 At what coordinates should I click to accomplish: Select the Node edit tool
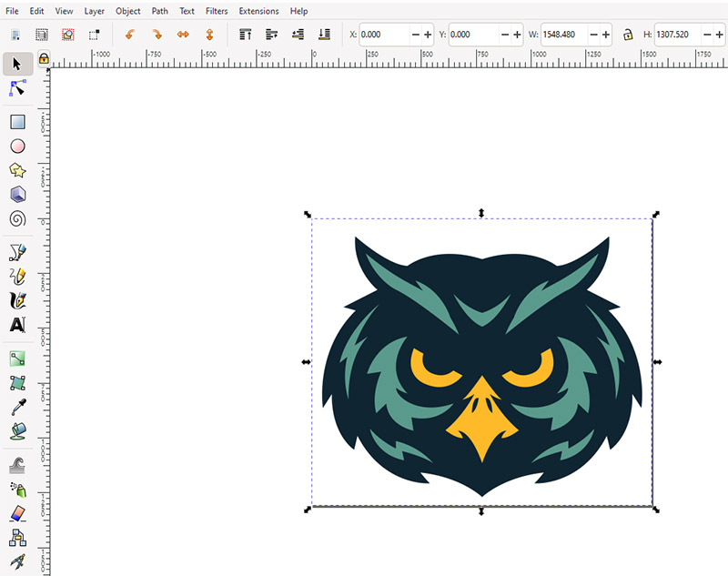(17, 88)
